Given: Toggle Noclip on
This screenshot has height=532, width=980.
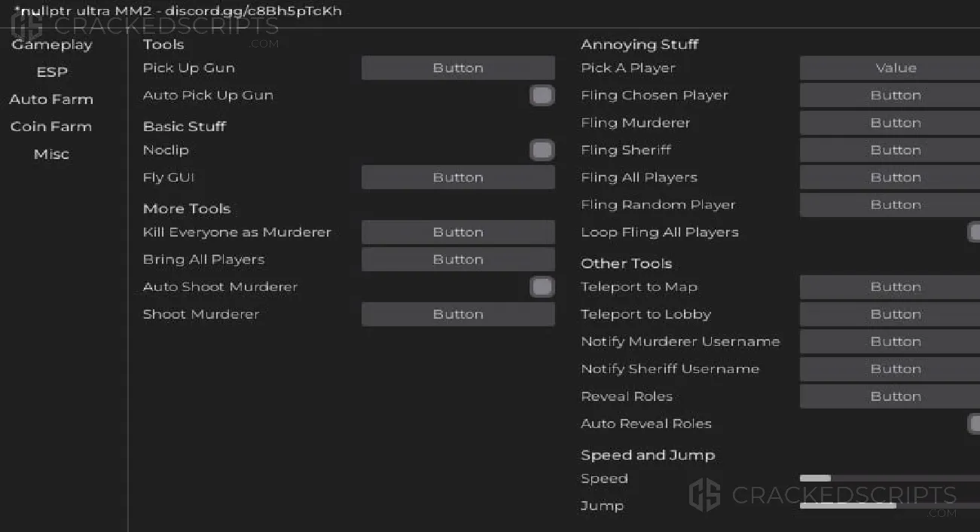Looking at the screenshot, I should [542, 150].
